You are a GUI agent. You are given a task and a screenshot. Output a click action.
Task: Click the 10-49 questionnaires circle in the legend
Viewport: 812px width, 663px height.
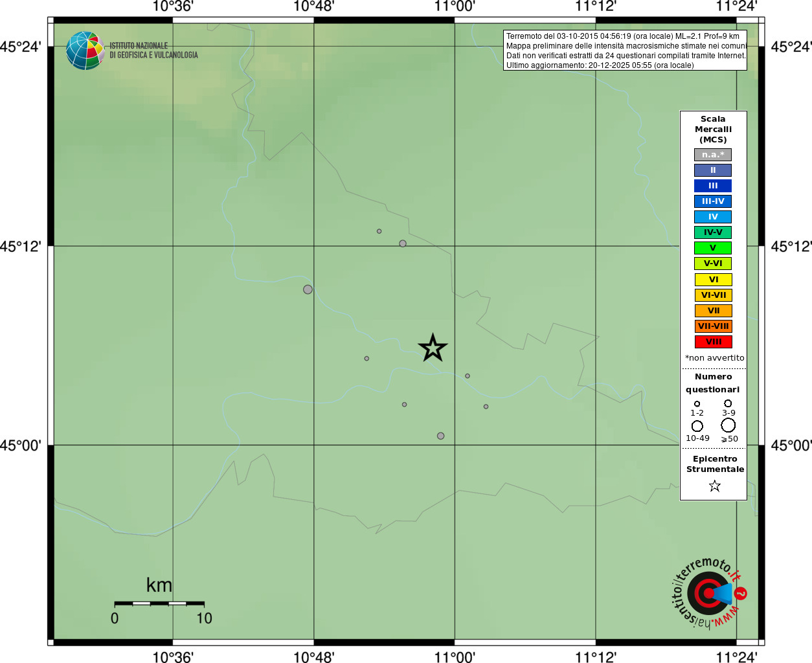(697, 426)
